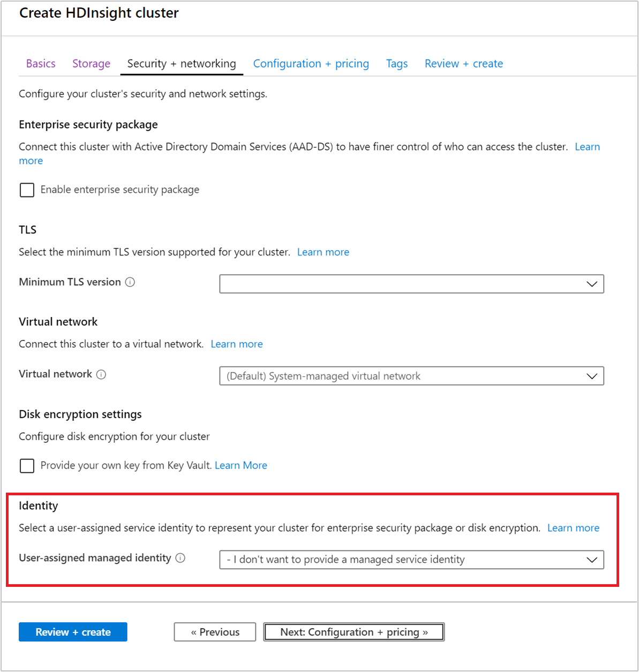
Task: Click Learn more about service identity
Action: [x=573, y=527]
